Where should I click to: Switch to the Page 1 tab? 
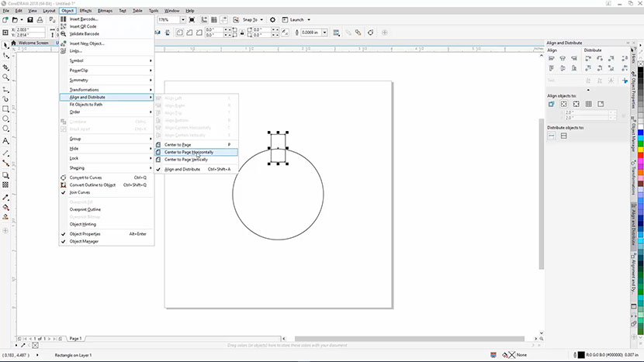[x=75, y=339]
